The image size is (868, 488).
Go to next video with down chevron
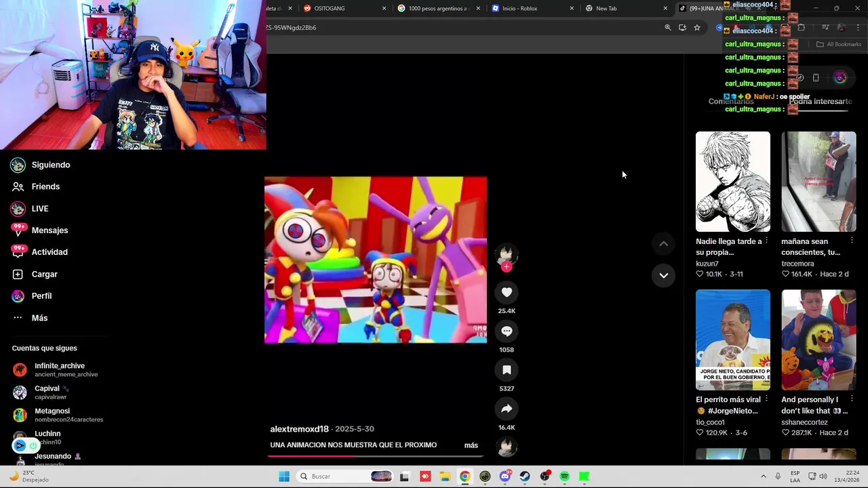tap(664, 275)
